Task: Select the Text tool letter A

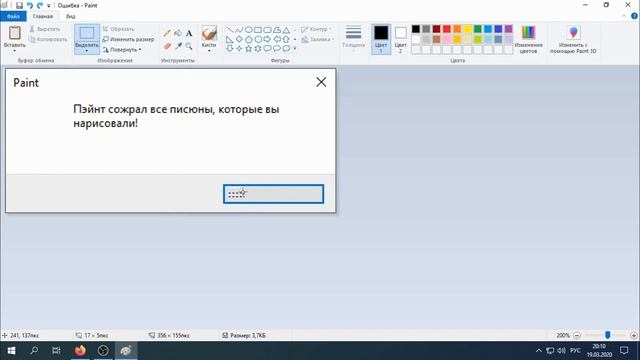Action: (x=189, y=33)
